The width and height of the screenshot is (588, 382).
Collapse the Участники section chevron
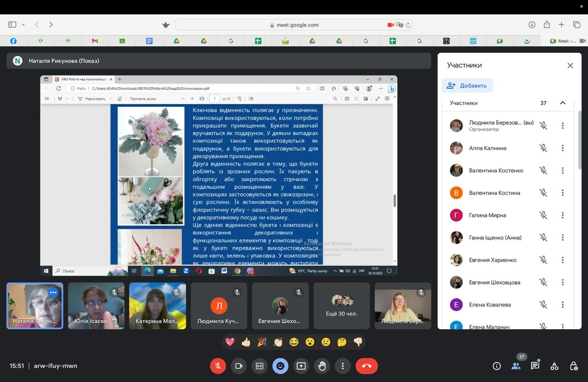562,103
